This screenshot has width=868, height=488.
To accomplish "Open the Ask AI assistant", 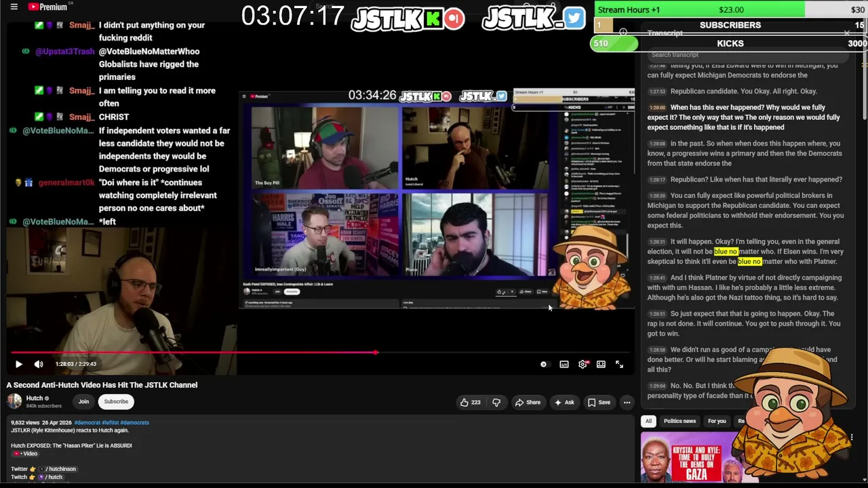I will tap(564, 403).
